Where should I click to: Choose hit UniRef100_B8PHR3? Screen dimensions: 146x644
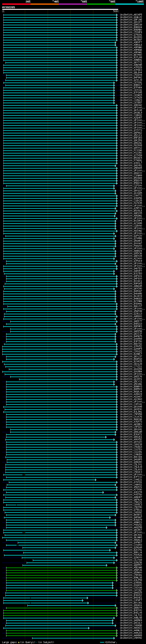131,326
